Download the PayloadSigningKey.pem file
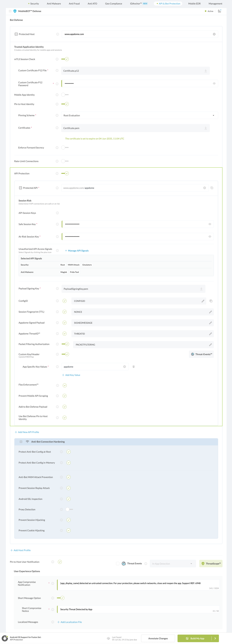Image resolution: width=232 pixels, height=644 pixels. [x=201, y=289]
